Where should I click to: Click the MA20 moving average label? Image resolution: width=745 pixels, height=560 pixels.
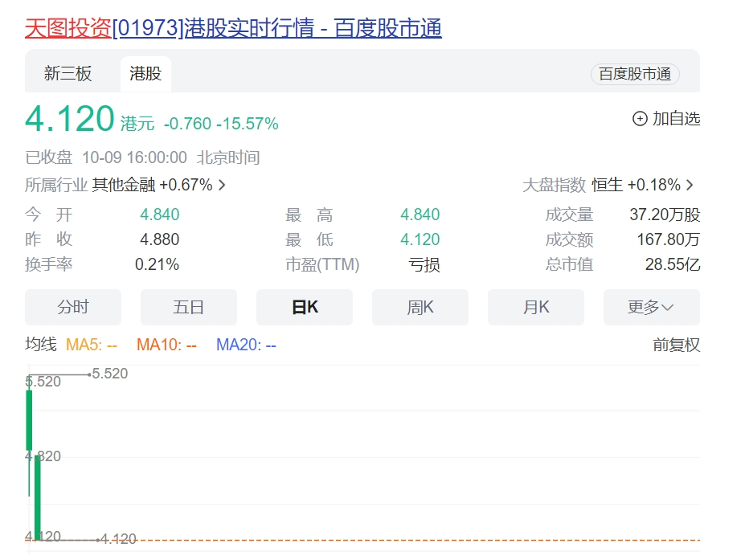coord(246,345)
